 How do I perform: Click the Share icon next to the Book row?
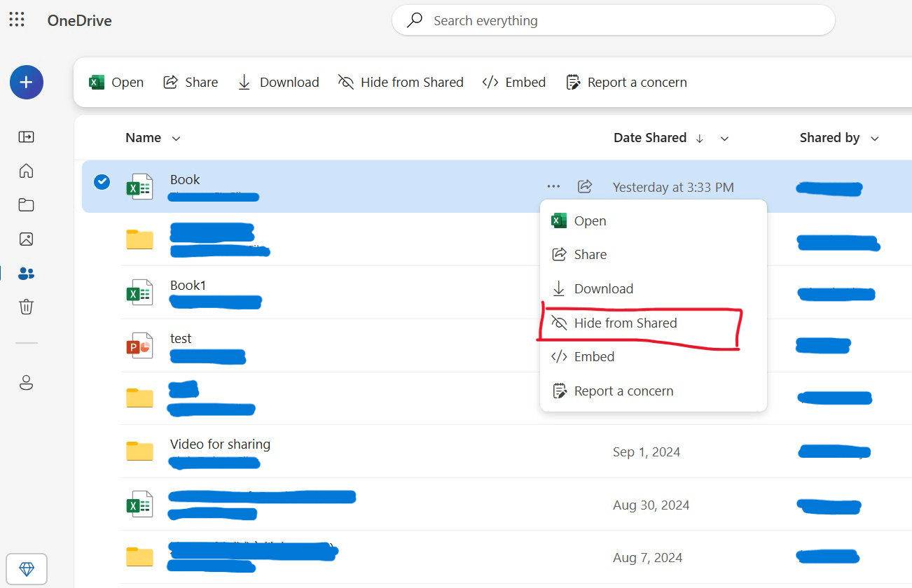585,186
